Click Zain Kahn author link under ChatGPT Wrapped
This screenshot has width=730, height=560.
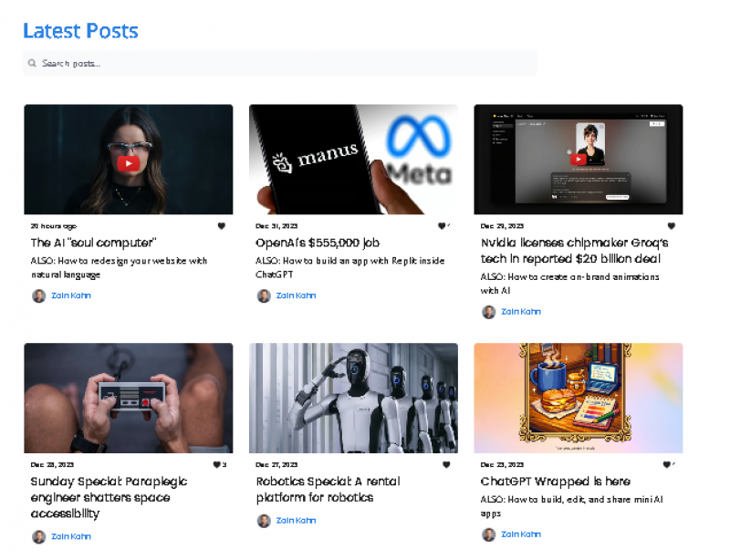pos(520,534)
